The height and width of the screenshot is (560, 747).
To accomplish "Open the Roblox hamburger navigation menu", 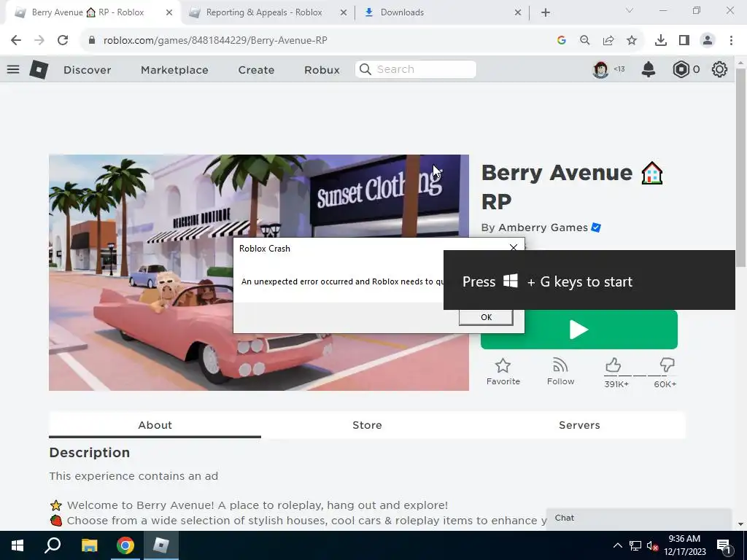I will tap(13, 69).
